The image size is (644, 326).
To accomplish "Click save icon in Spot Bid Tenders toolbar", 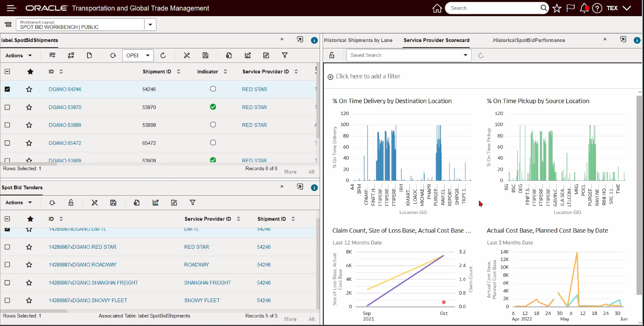I will (113, 203).
